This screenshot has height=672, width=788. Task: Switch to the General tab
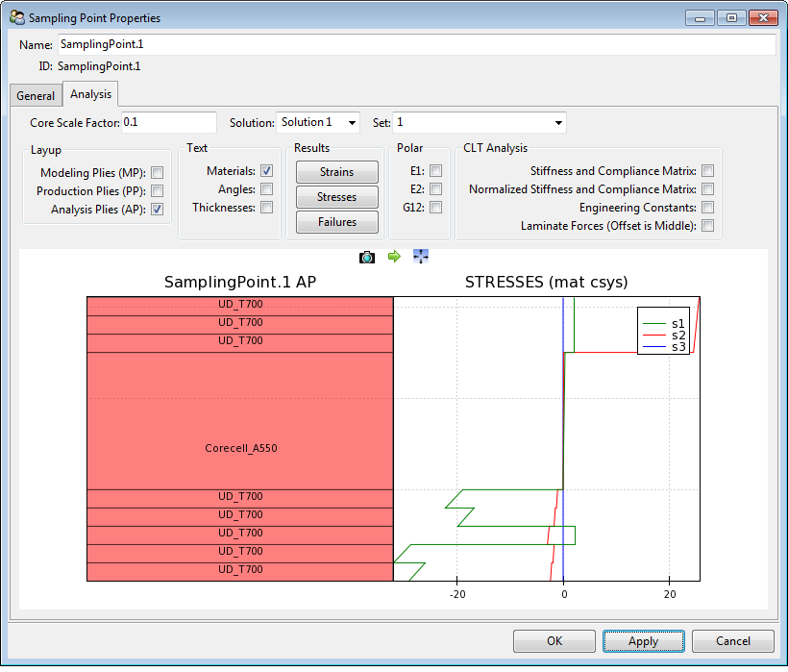coord(36,95)
